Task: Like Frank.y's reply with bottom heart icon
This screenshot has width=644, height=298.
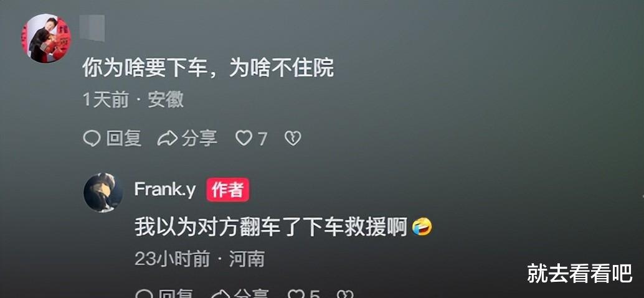Action: pyautogui.click(x=296, y=294)
